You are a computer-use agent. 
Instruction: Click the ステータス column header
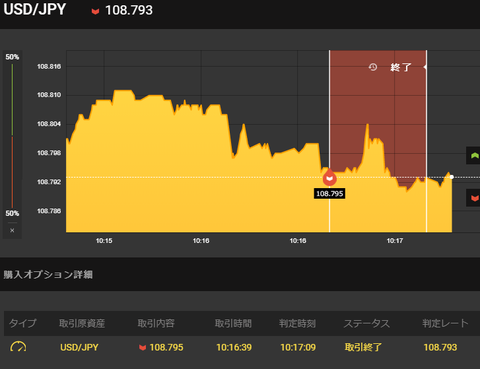point(366,323)
